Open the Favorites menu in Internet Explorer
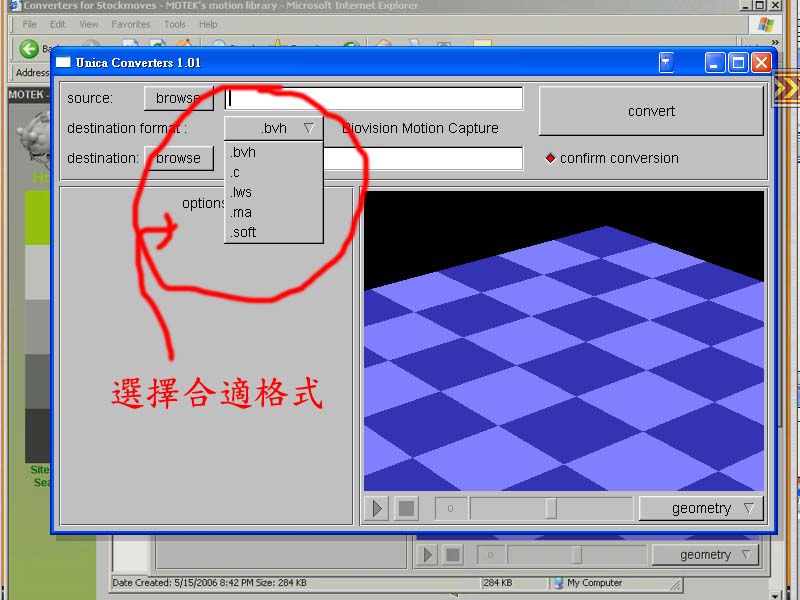 (x=131, y=24)
